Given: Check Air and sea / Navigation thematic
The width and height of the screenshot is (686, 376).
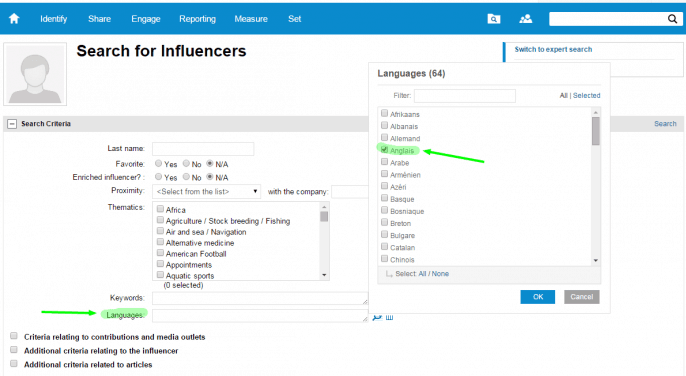Looking at the screenshot, I should coord(160,231).
